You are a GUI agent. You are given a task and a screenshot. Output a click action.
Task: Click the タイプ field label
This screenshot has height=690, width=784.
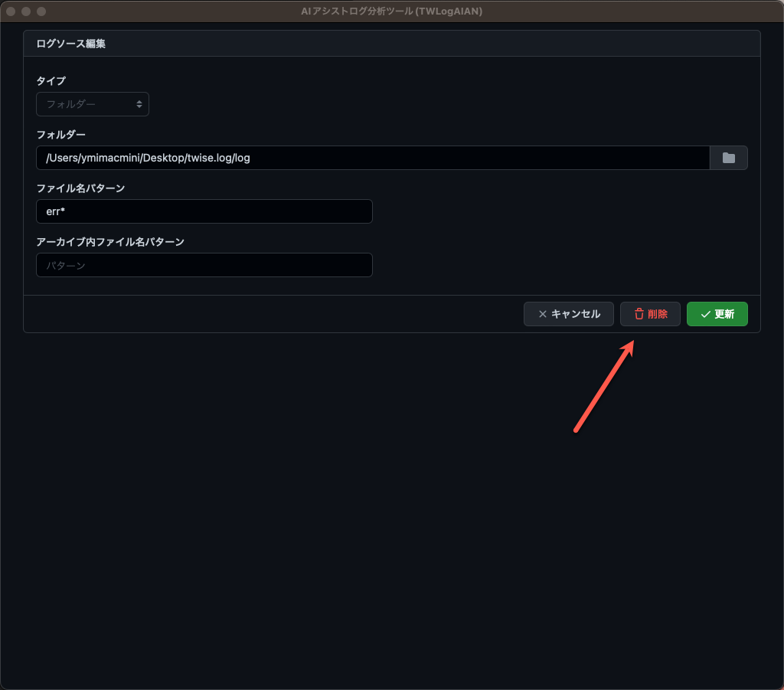click(51, 80)
